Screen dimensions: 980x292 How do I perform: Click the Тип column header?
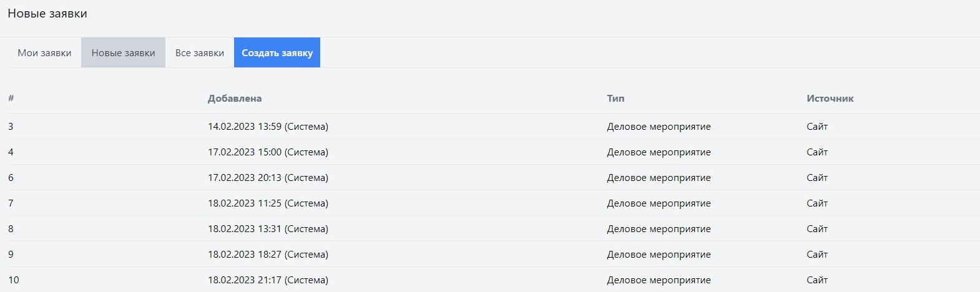click(x=615, y=99)
